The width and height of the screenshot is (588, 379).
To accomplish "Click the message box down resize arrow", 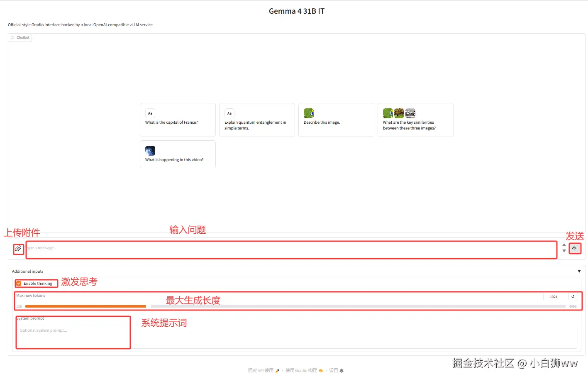I will point(564,251).
